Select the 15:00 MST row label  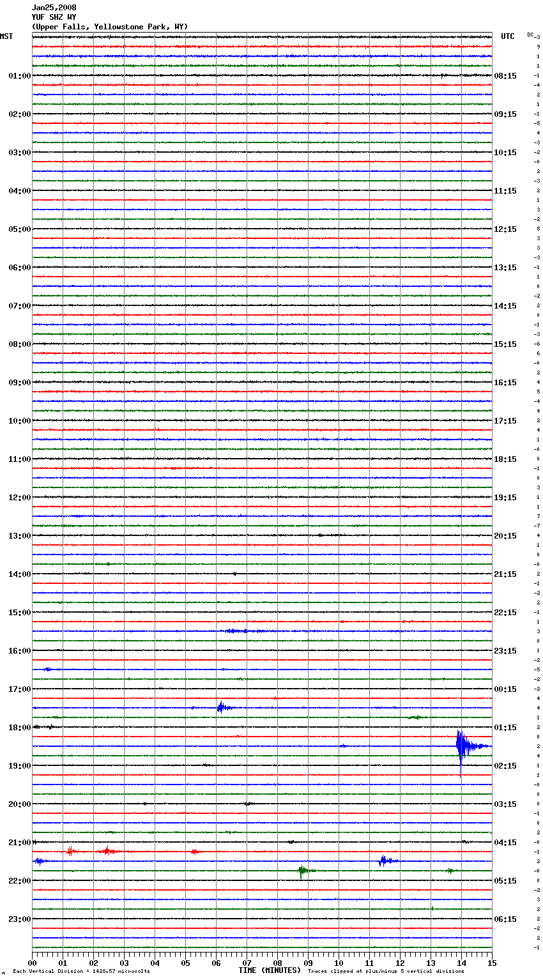(20, 613)
